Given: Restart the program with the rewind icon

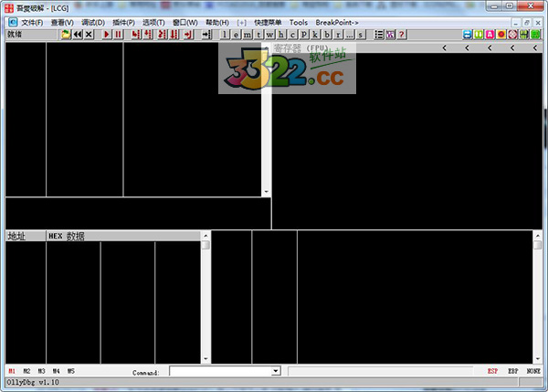Looking at the screenshot, I should pos(78,35).
